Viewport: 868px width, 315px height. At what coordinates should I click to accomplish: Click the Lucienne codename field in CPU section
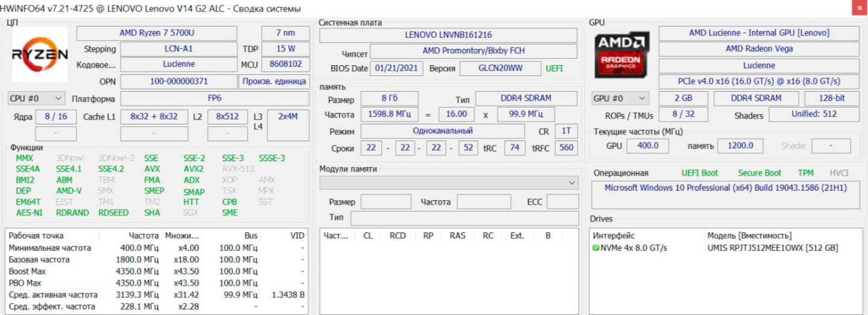pyautogui.click(x=179, y=64)
